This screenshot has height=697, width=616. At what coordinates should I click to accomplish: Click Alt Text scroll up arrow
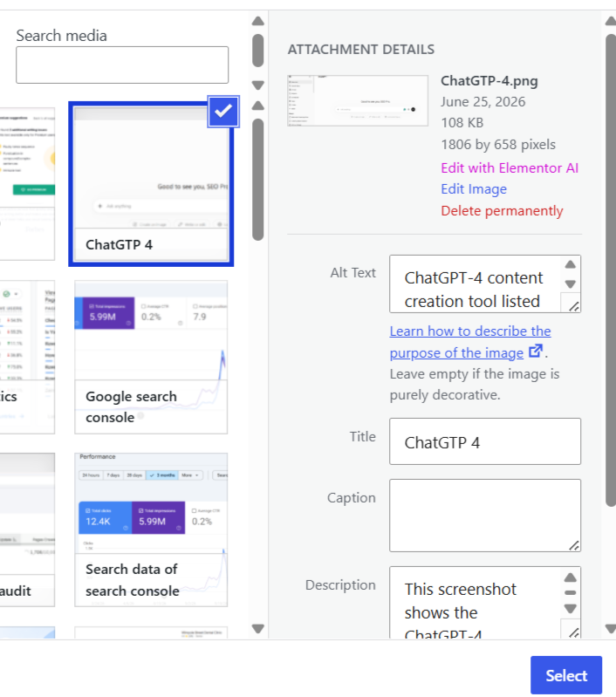571,265
